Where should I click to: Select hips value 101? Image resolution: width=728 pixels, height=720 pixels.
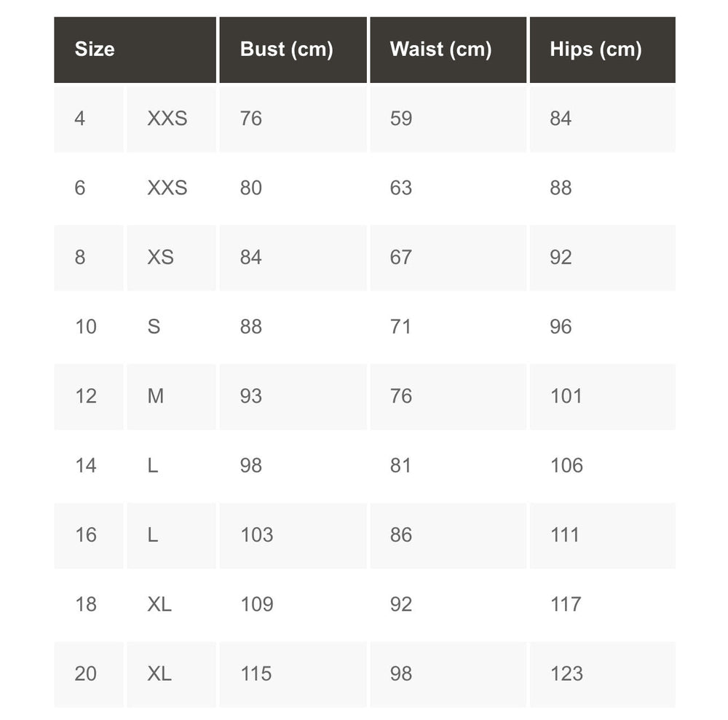tap(566, 396)
